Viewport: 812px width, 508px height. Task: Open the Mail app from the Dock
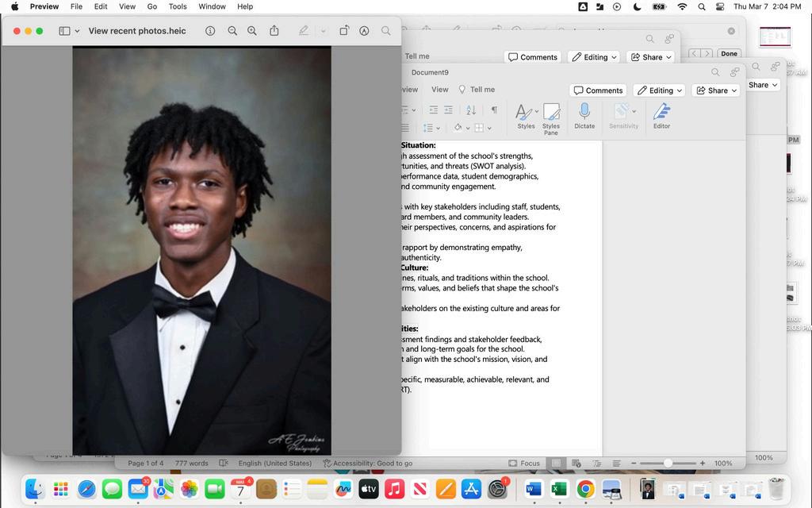coord(138,488)
